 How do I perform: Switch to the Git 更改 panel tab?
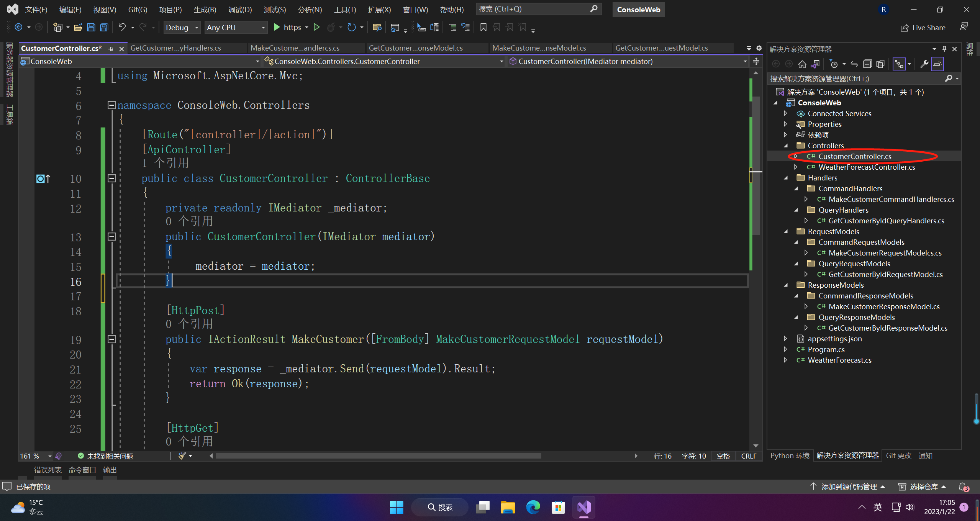(898, 455)
